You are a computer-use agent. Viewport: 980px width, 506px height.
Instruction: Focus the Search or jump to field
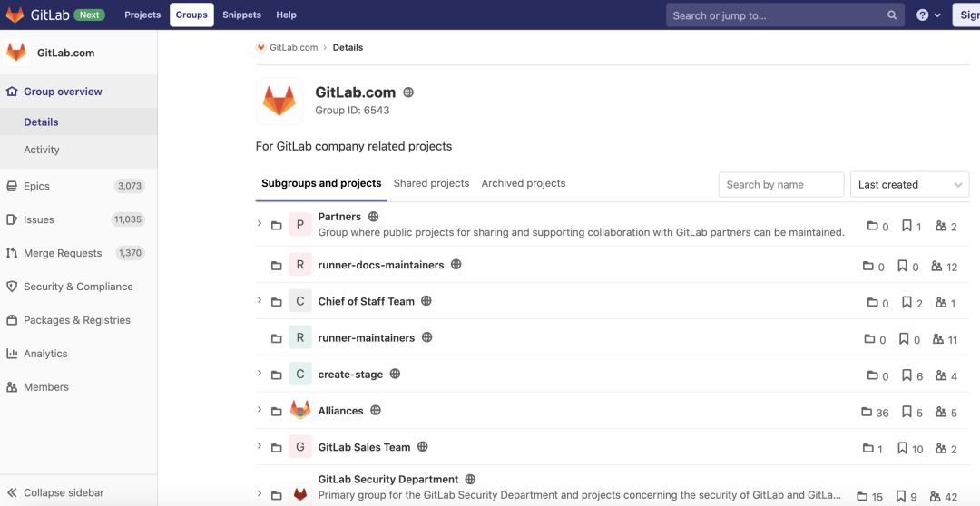785,15
